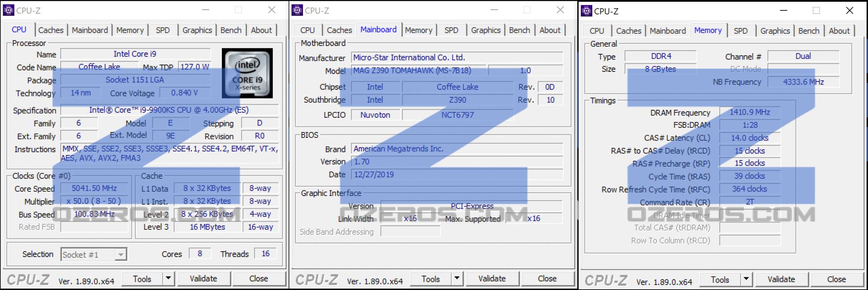
Task: Click the CAS# Latency value 14.0 clocks
Action: coord(750,138)
